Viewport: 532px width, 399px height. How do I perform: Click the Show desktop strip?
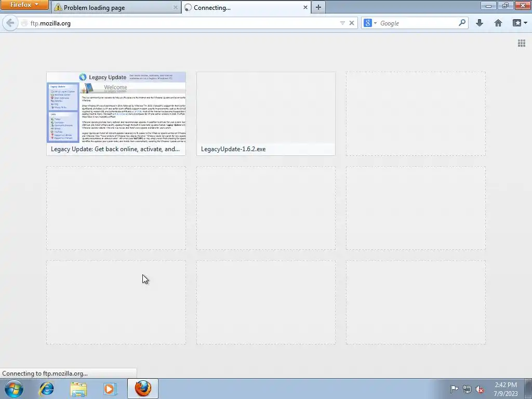point(528,389)
